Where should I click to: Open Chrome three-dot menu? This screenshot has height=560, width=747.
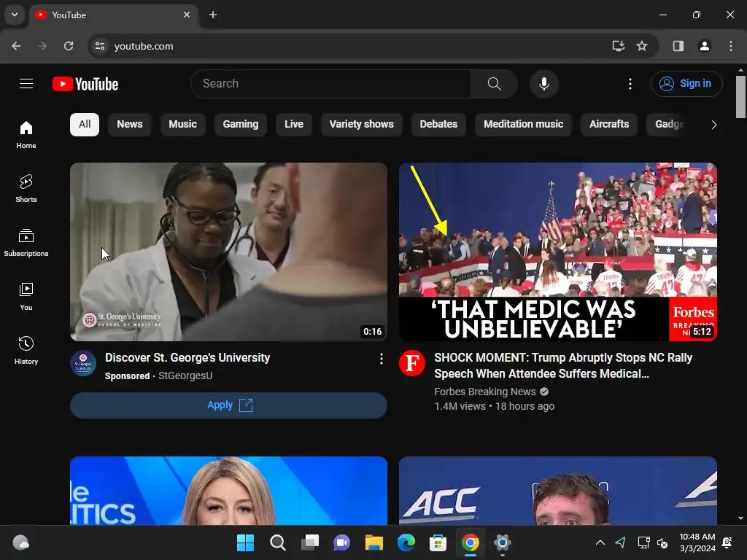pos(731,46)
